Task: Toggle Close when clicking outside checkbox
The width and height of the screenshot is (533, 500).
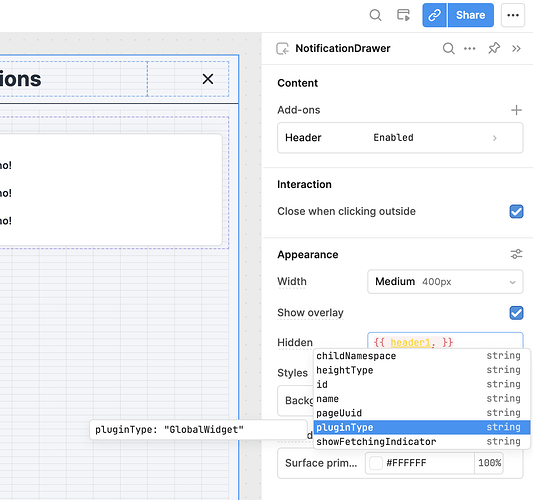Action: pyautogui.click(x=516, y=211)
